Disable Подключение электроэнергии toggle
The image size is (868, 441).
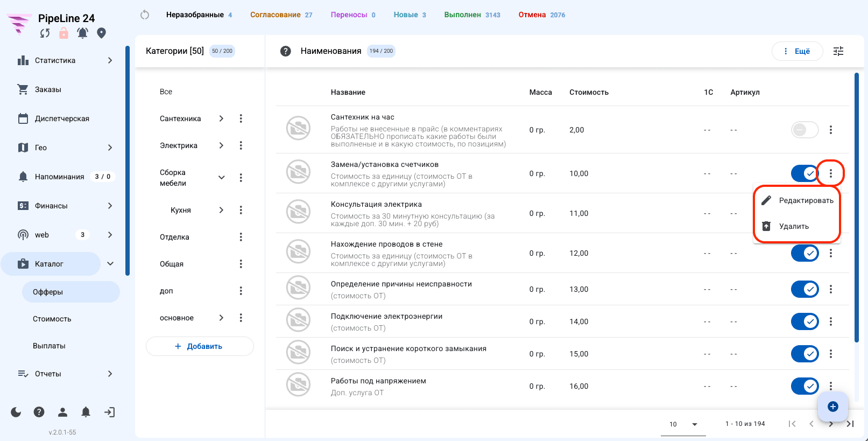coord(805,321)
